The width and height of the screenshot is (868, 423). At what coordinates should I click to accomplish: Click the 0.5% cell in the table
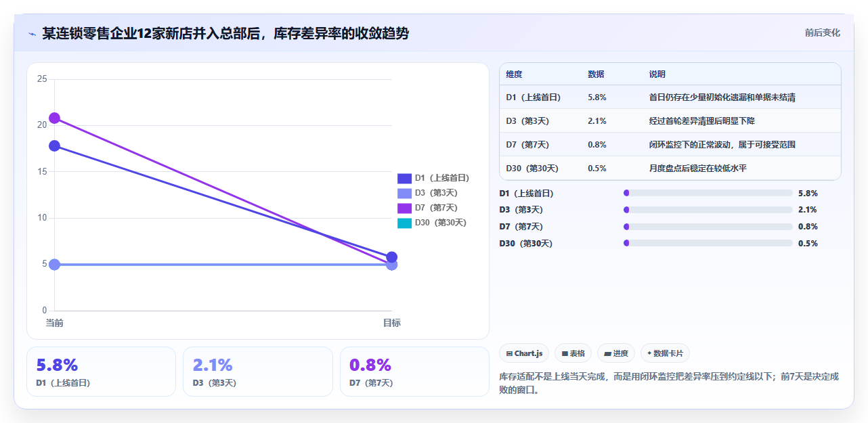(x=596, y=169)
